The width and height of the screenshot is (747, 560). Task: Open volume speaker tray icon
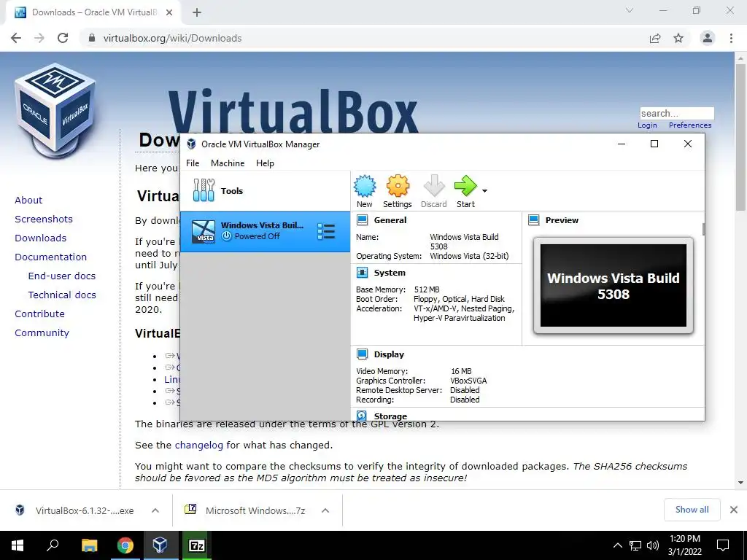tap(653, 545)
